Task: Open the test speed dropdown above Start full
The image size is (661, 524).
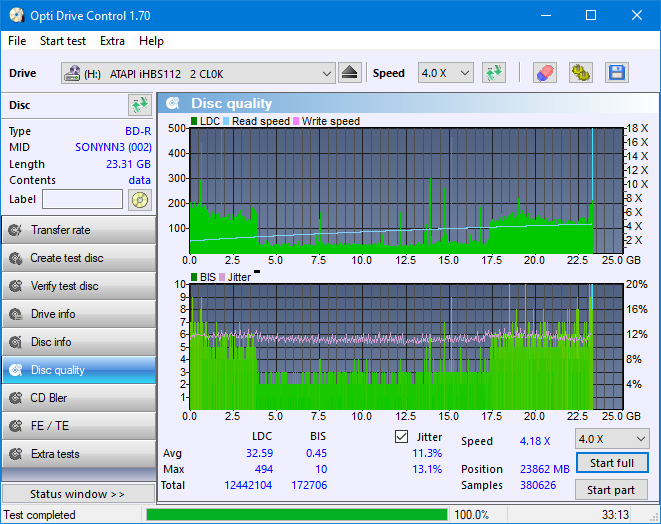Action: click(x=612, y=439)
